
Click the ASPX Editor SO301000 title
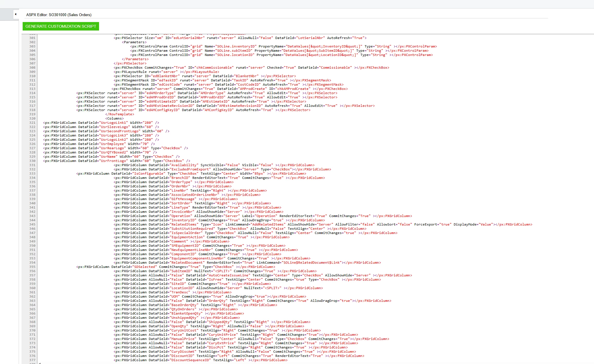coord(59,15)
